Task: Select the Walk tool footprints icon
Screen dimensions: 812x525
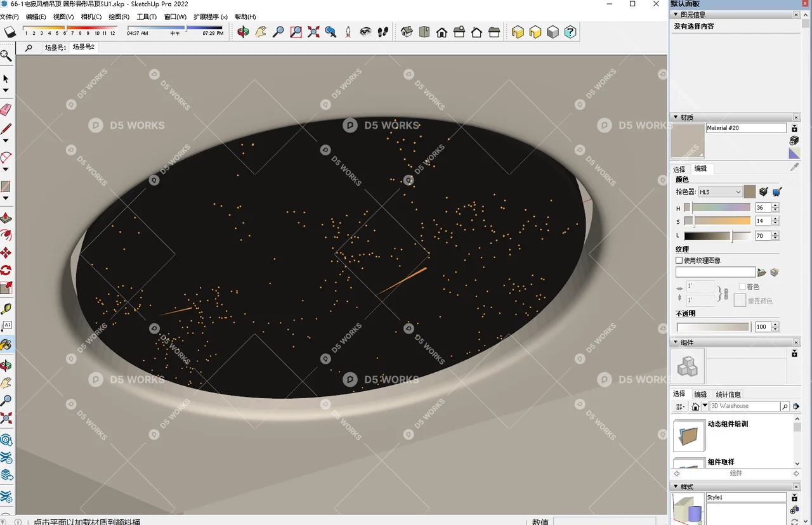Action: (383, 32)
